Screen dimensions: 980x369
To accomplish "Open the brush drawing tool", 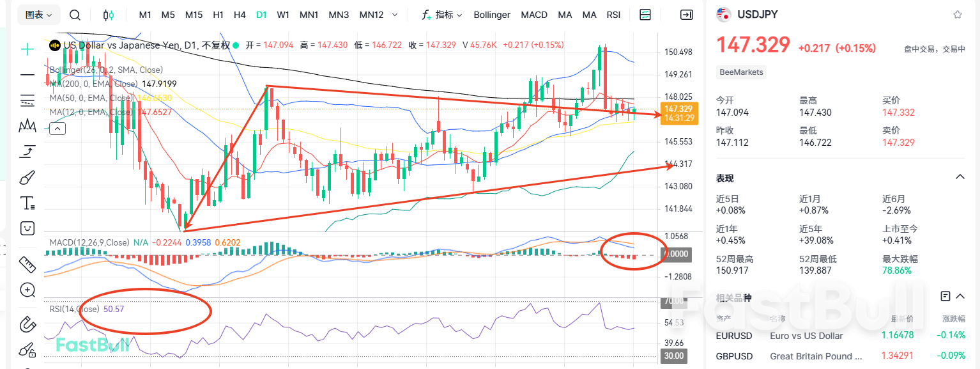I will point(27,177).
